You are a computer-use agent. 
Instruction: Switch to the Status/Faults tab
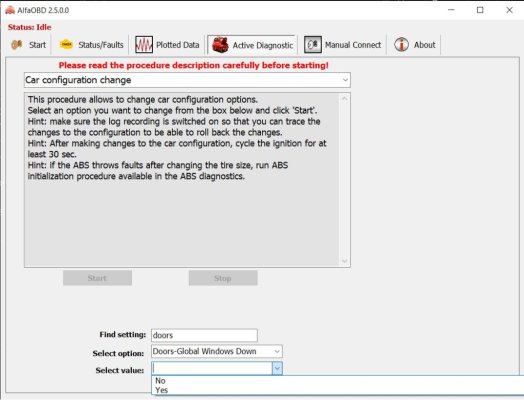pyautogui.click(x=91, y=45)
